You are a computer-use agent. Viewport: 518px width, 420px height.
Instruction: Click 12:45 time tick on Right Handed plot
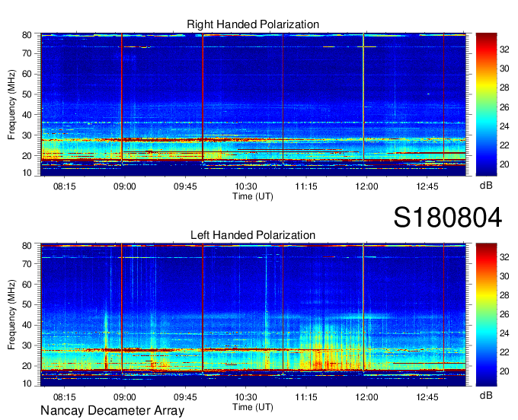click(427, 186)
